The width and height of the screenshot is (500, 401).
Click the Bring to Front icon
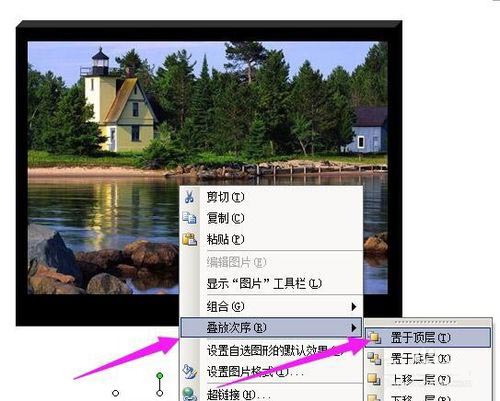pyautogui.click(x=374, y=338)
